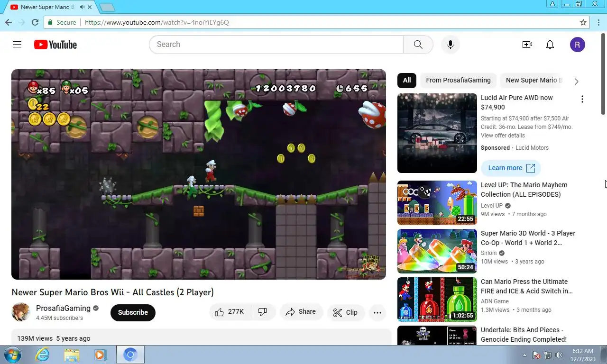This screenshot has height=364, width=607.
Task: Open 'Level UP: The Mario Mayhem' video title
Action: [x=524, y=190]
